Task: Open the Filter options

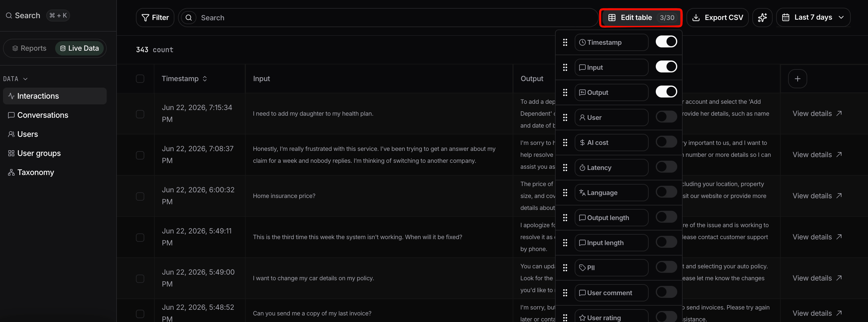Action: coord(155,18)
